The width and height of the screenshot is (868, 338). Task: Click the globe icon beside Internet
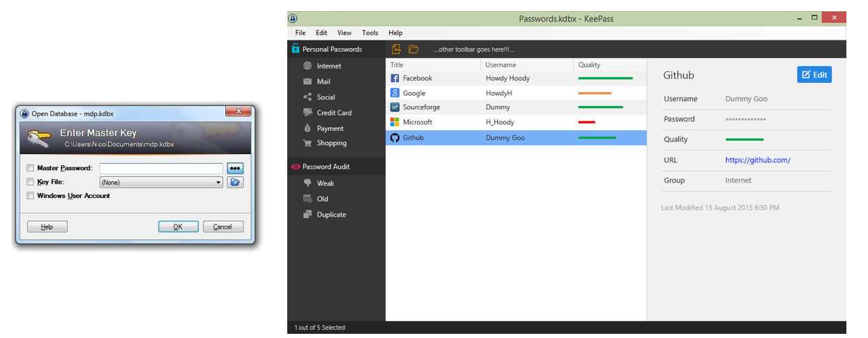307,66
